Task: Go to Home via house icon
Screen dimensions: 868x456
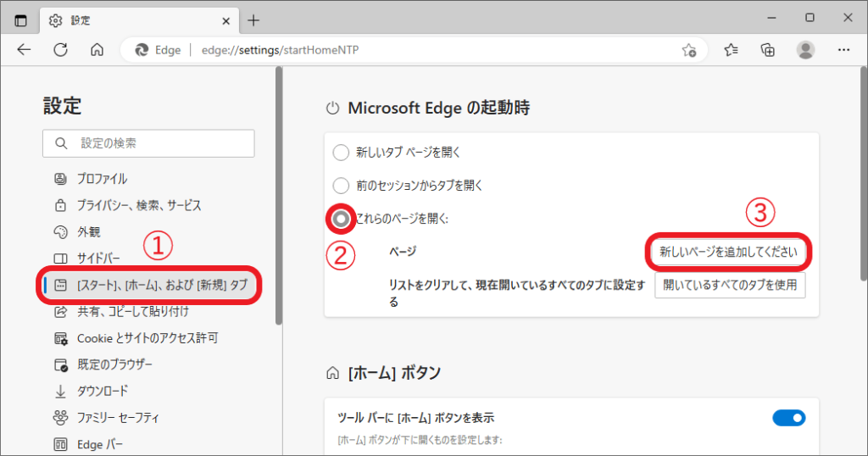Action: [x=97, y=50]
